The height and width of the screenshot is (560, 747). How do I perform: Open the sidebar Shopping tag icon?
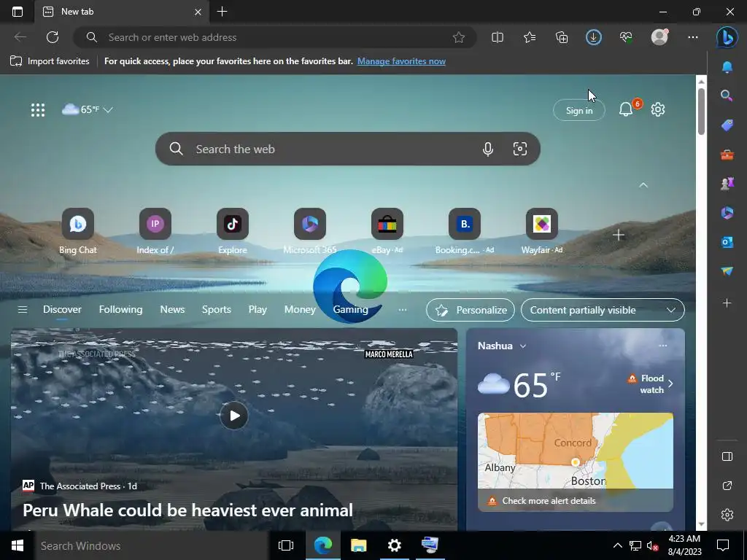pyautogui.click(x=727, y=125)
